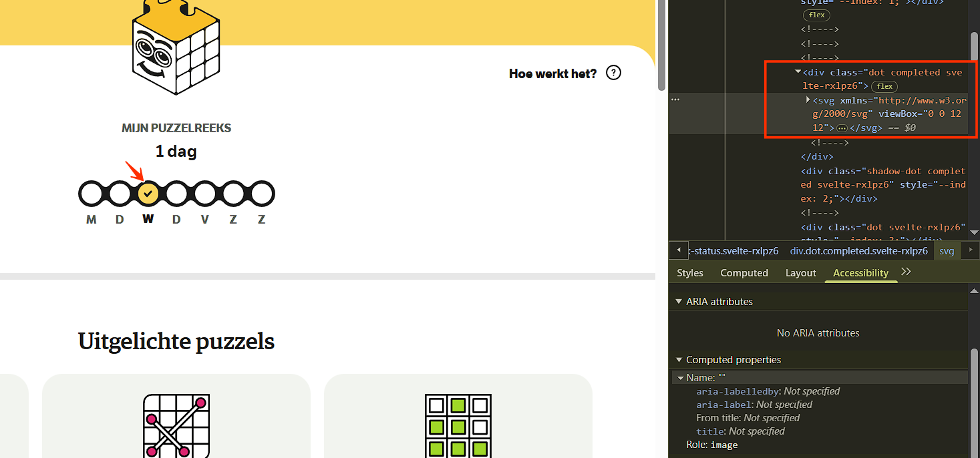Switch to the Layout tab

(x=800, y=272)
